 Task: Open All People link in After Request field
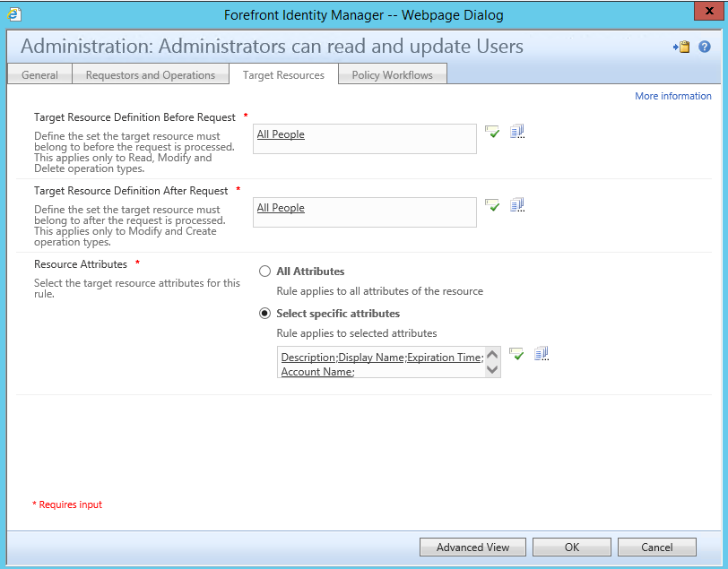click(x=281, y=208)
